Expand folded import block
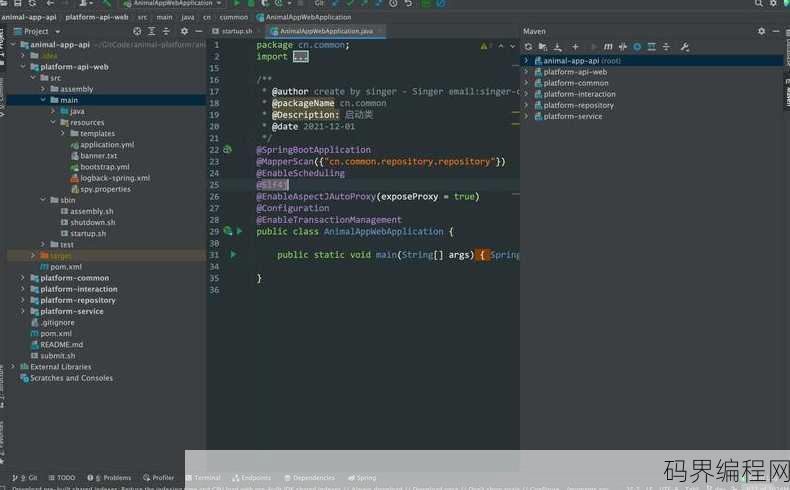This screenshot has height=490, width=790. tap(300, 56)
